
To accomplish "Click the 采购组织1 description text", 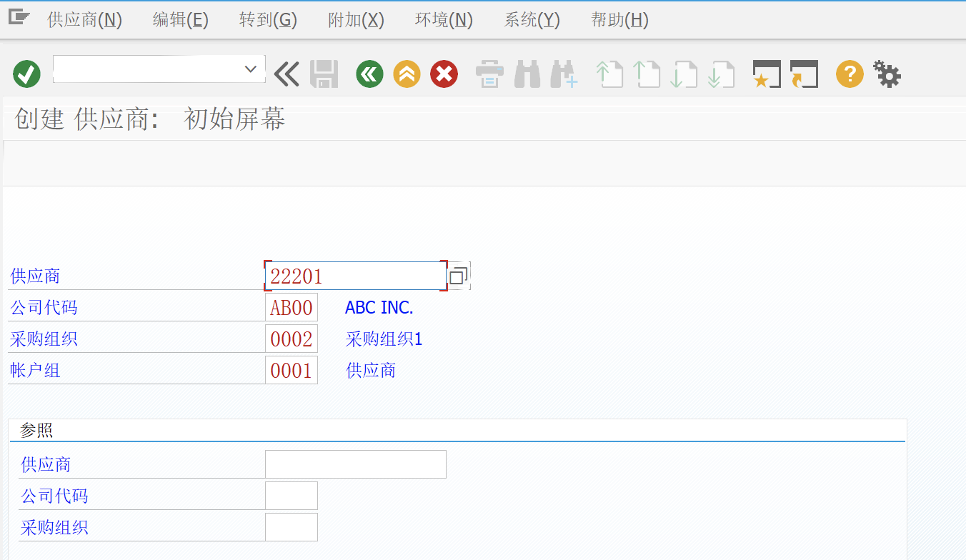I will point(384,339).
